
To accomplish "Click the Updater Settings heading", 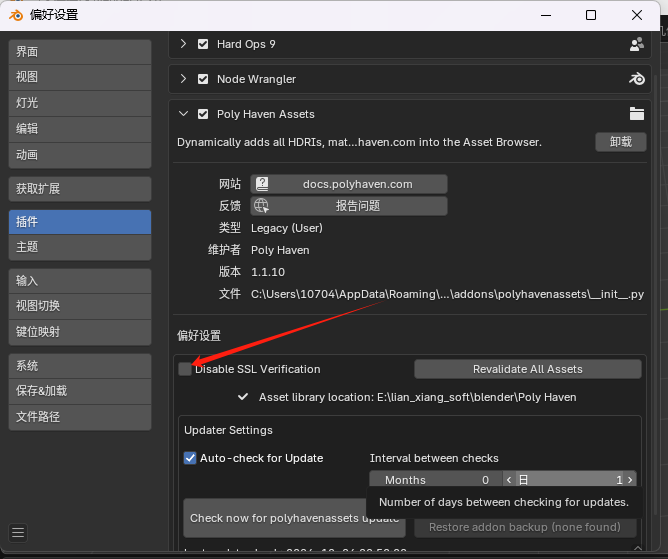I will click(228, 430).
